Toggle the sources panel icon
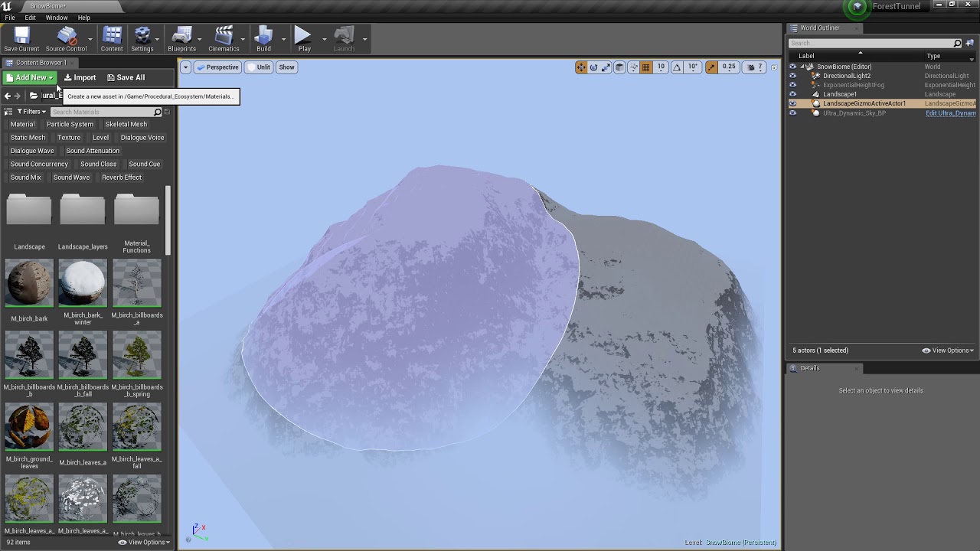 point(8,112)
